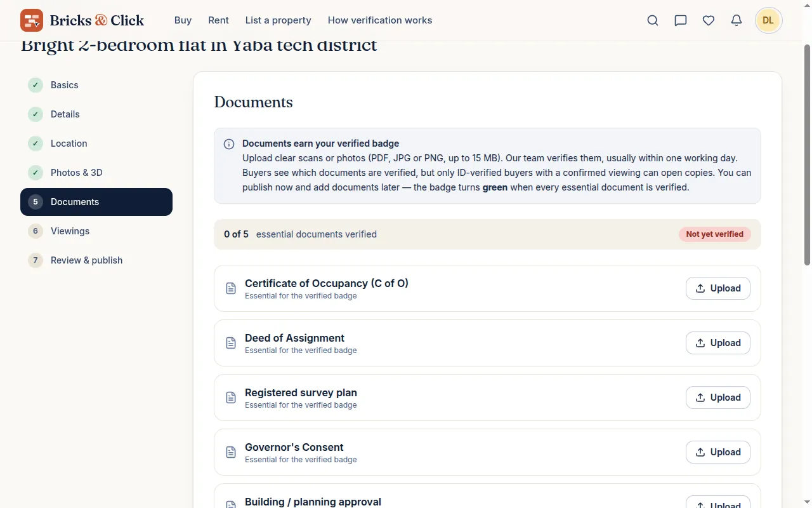Go to Review & publish step
Viewport: 812px width, 508px height.
96,260
